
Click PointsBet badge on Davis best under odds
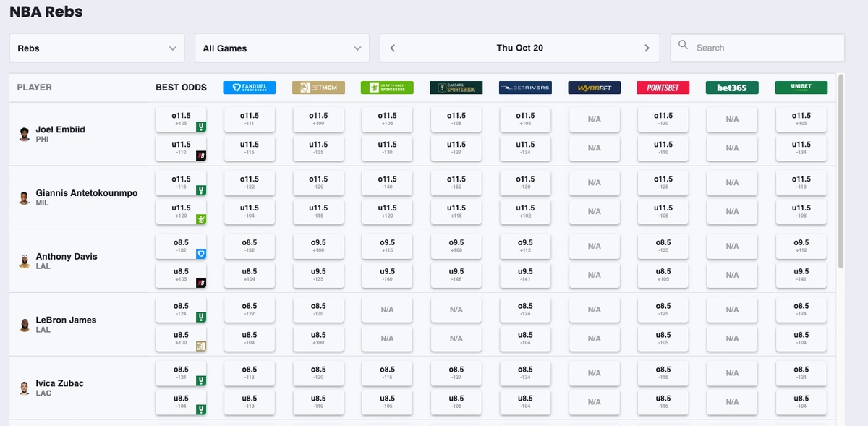(x=201, y=282)
